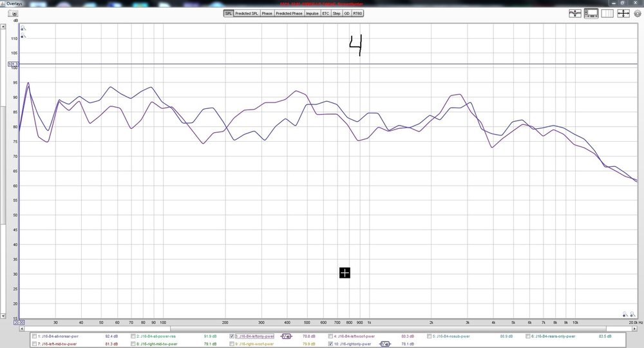Image resolution: width=644 pixels, height=348 pixels.
Task: Open the RT60 graph tab
Action: [357, 14]
